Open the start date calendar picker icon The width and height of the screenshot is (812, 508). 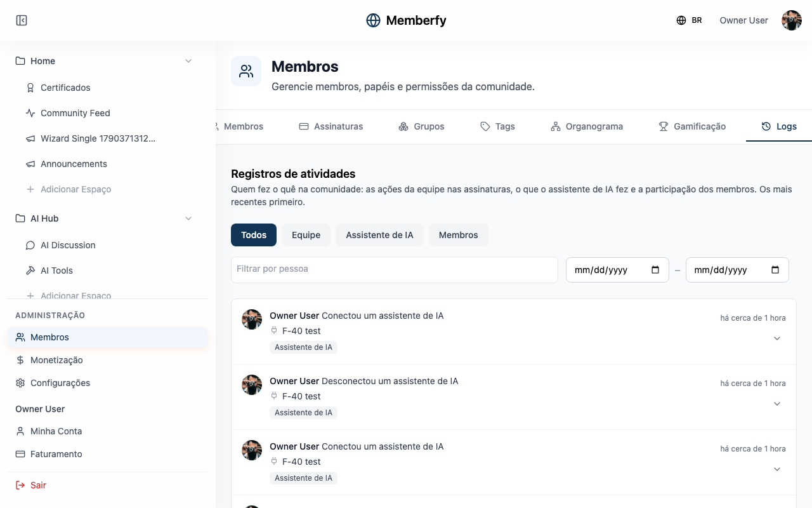pos(655,270)
